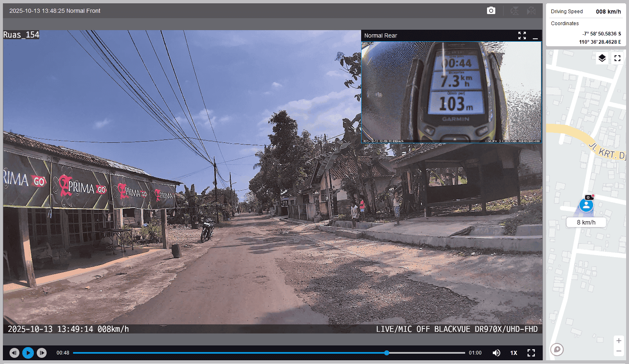Image resolution: width=629 pixels, height=364 pixels.
Task: Click the vehicle location marker on map
Action: point(586,205)
